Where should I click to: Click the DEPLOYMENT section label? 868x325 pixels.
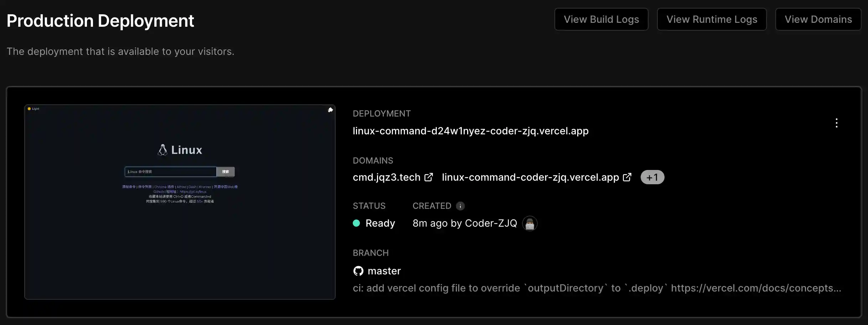click(x=382, y=114)
